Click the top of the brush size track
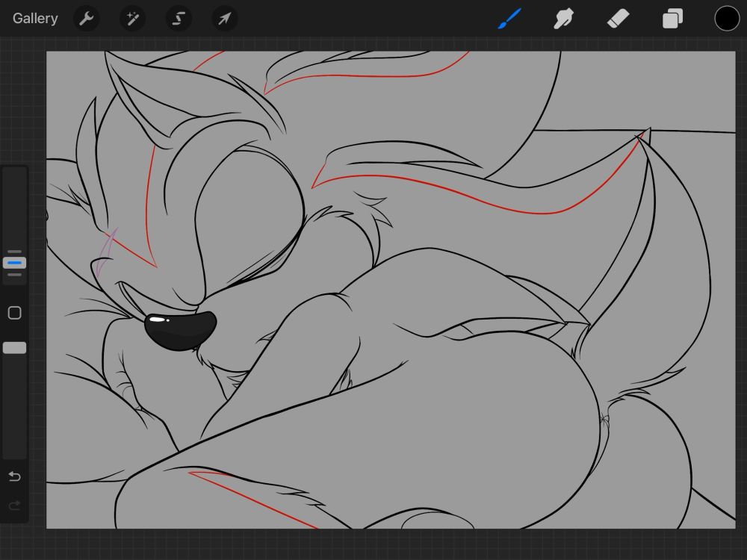Image resolution: width=747 pixels, height=560 pixels. [14, 175]
